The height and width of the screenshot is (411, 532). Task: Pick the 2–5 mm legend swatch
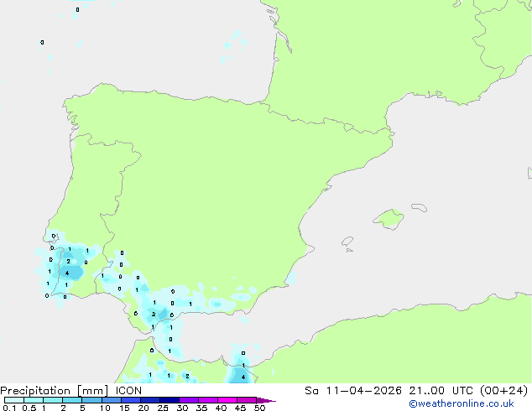pos(72,400)
